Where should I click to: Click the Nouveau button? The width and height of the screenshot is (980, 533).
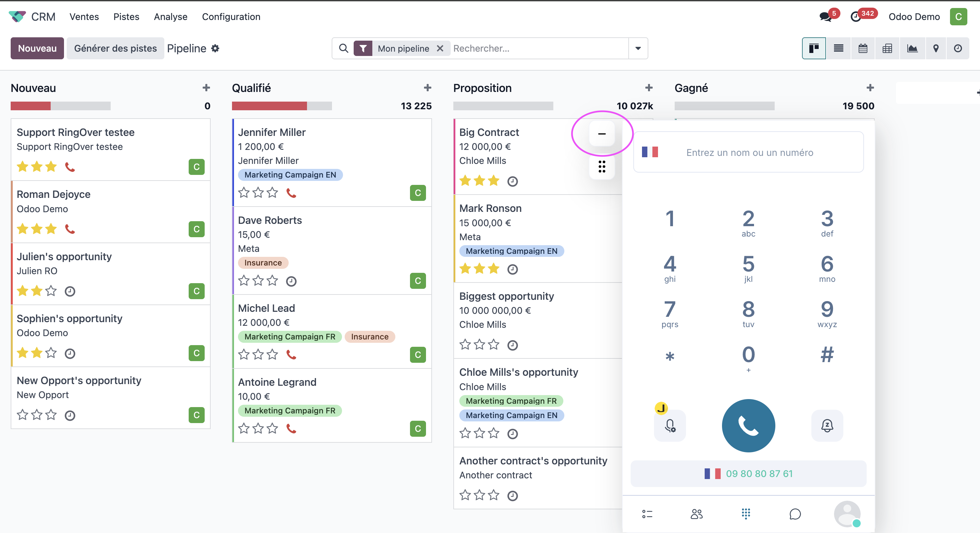click(37, 48)
